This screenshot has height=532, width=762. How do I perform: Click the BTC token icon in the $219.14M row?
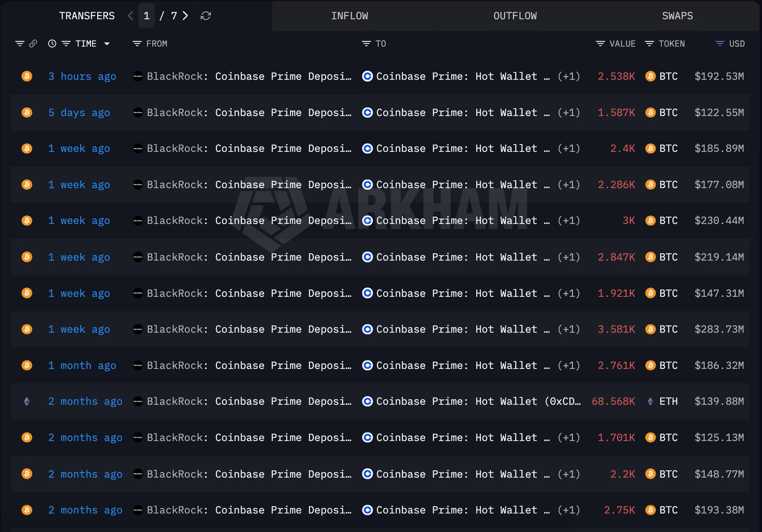[x=651, y=257]
